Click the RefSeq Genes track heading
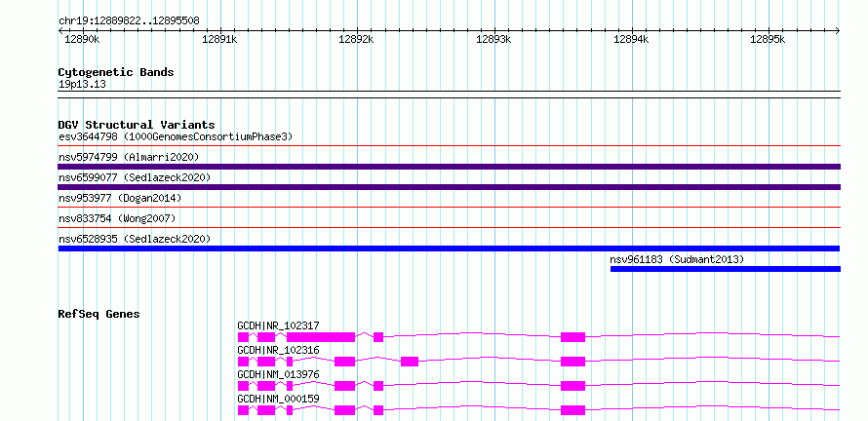The image size is (868, 421). [99, 314]
